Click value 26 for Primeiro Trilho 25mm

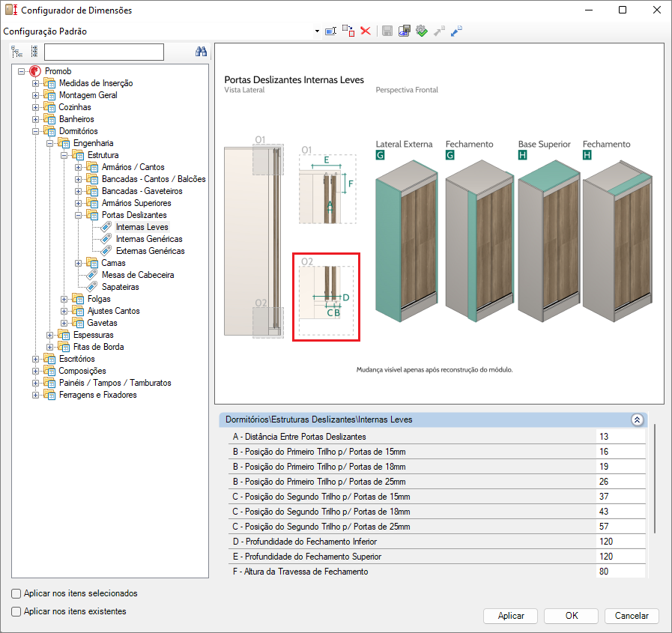pos(620,482)
